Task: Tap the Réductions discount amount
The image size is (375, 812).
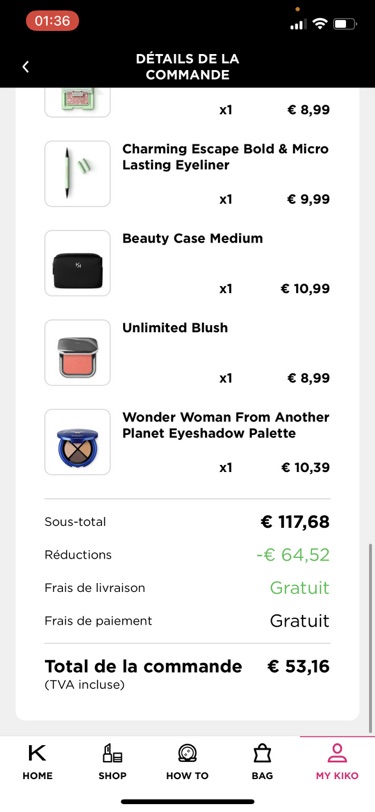Action: click(x=293, y=555)
